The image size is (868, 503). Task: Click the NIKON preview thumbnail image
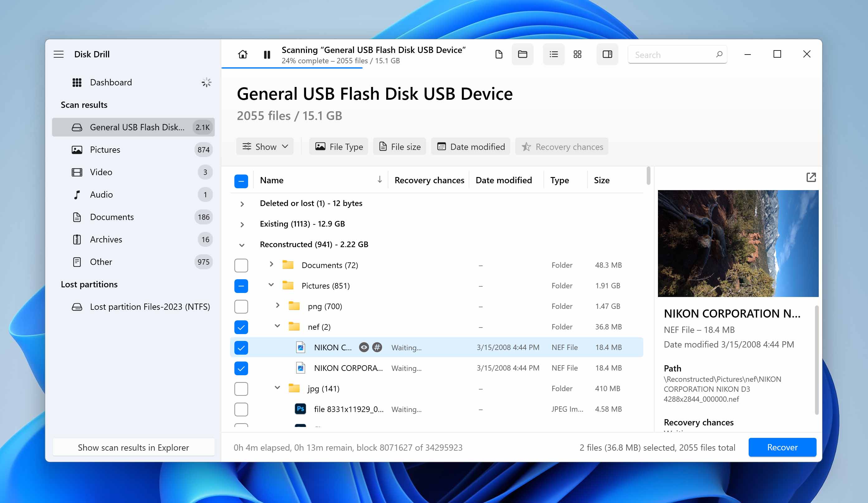click(x=738, y=244)
